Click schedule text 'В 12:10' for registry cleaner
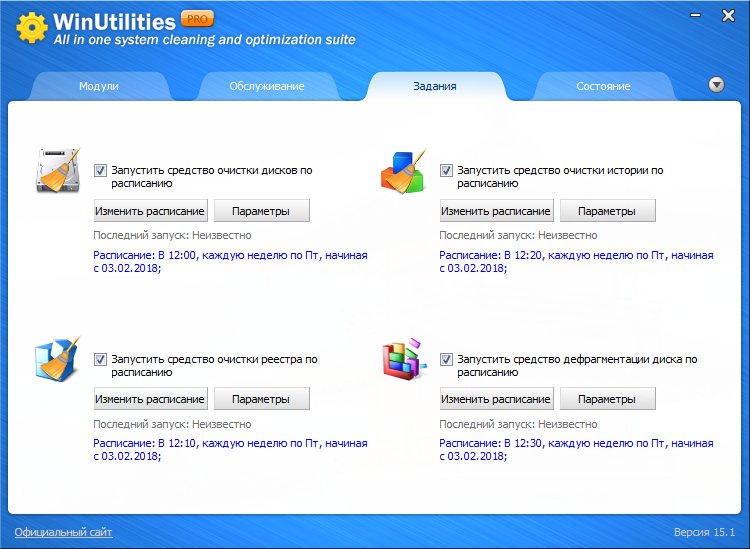 pyautogui.click(x=177, y=443)
